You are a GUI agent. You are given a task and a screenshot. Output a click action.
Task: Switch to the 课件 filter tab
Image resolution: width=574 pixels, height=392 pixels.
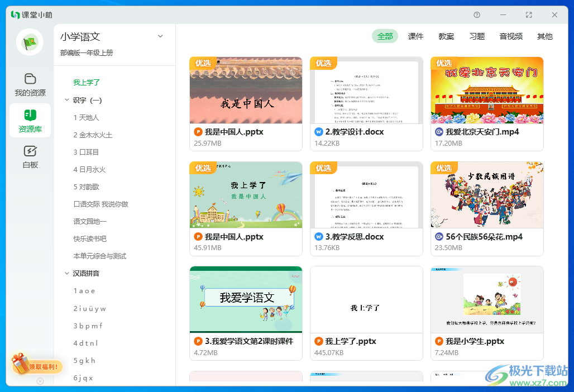click(415, 36)
